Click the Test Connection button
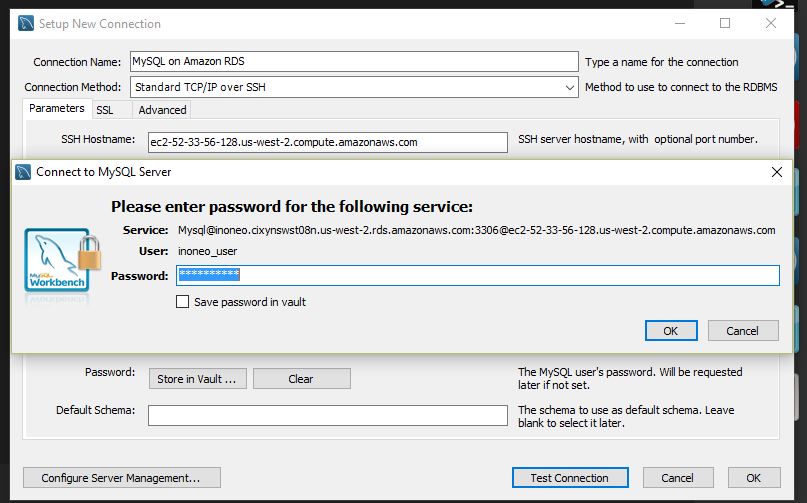Screen dimensions: 807x503 pos(570,478)
